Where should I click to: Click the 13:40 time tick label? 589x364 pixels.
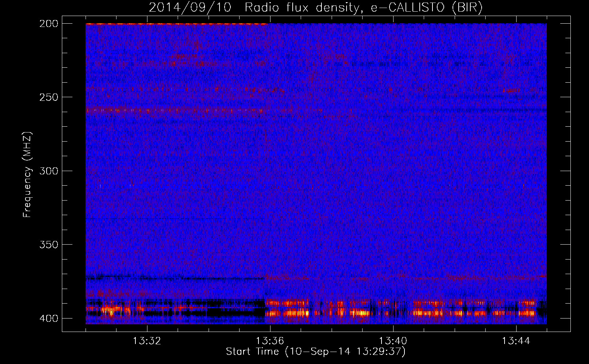click(x=393, y=341)
